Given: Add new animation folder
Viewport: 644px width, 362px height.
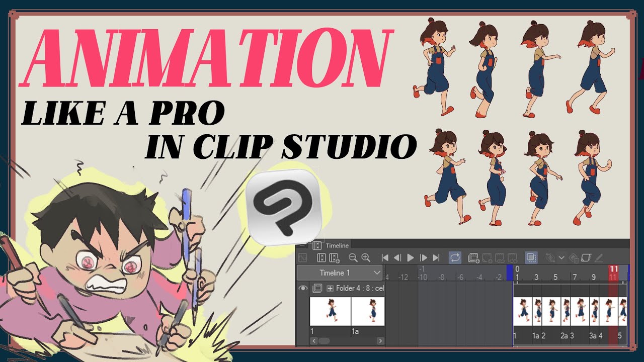Looking at the screenshot, I should (474, 258).
